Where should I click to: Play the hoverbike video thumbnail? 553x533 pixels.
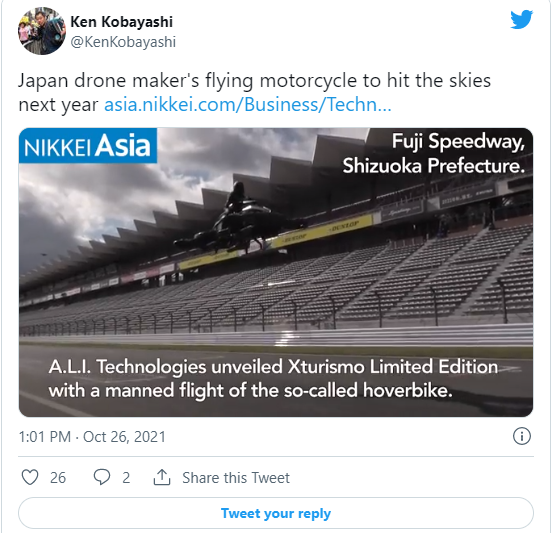pyautogui.click(x=276, y=272)
